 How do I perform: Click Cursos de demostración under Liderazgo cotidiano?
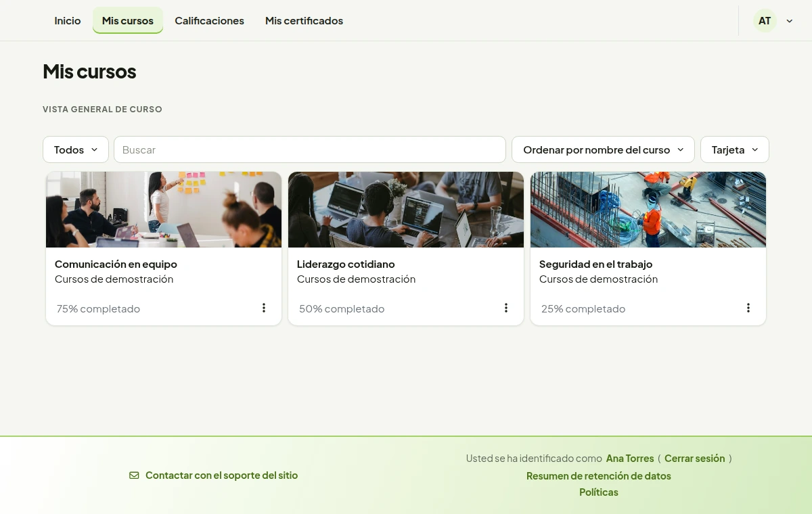pyautogui.click(x=356, y=279)
